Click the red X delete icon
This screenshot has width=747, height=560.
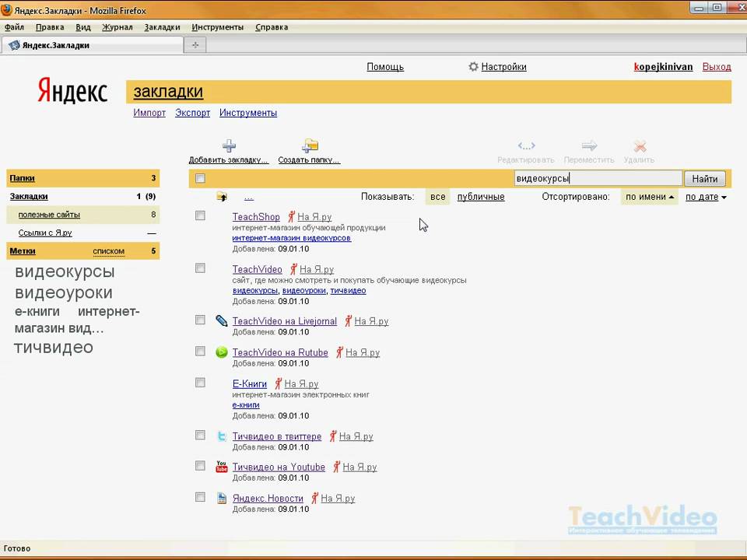[x=640, y=145]
